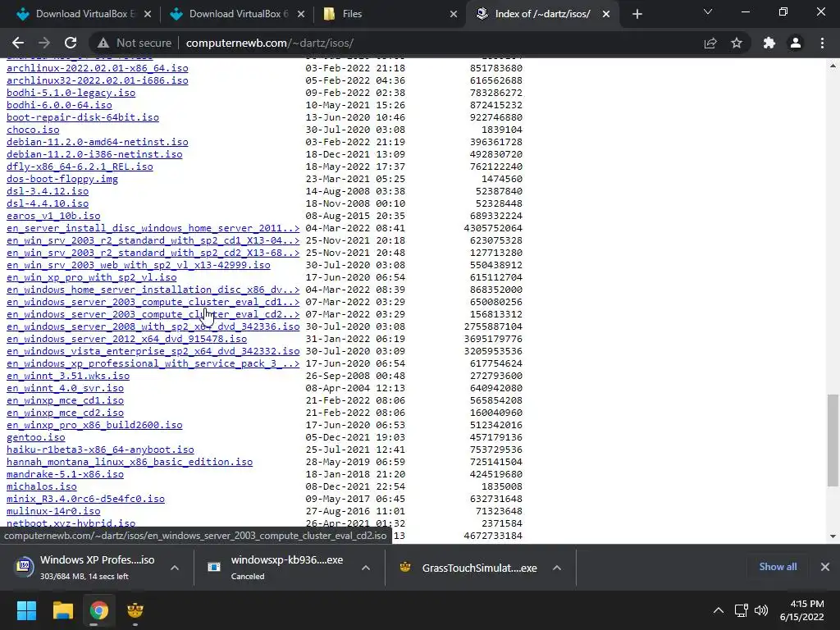
Task: Download earos_v1_10b.iso
Action: click(x=53, y=216)
